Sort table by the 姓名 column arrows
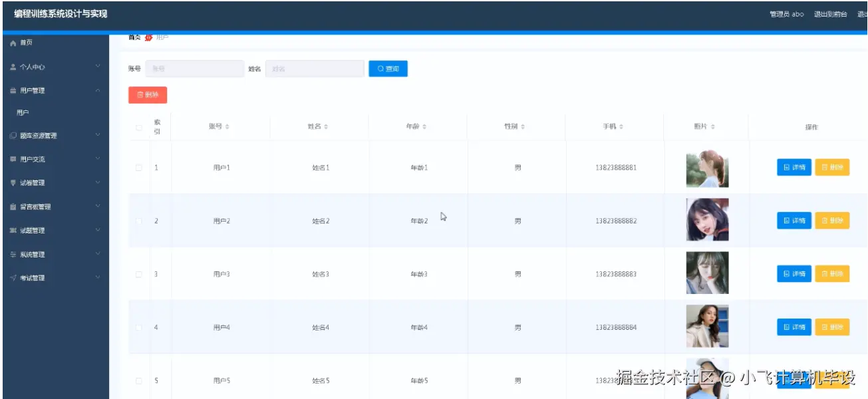 tap(326, 126)
